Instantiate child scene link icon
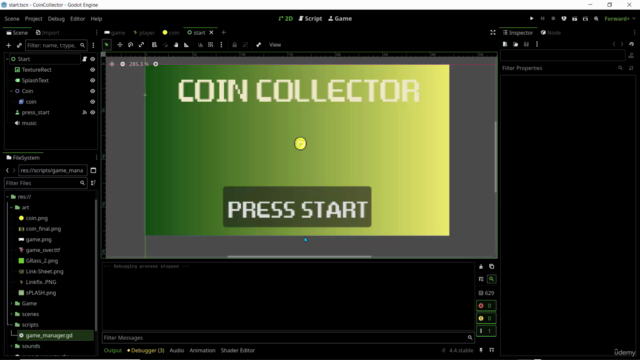This screenshot has height=360, width=640. [19, 45]
